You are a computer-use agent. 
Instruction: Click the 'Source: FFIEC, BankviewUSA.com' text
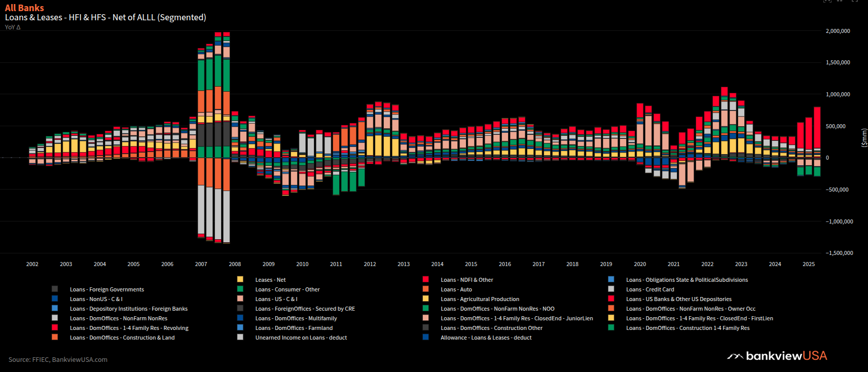(58, 359)
